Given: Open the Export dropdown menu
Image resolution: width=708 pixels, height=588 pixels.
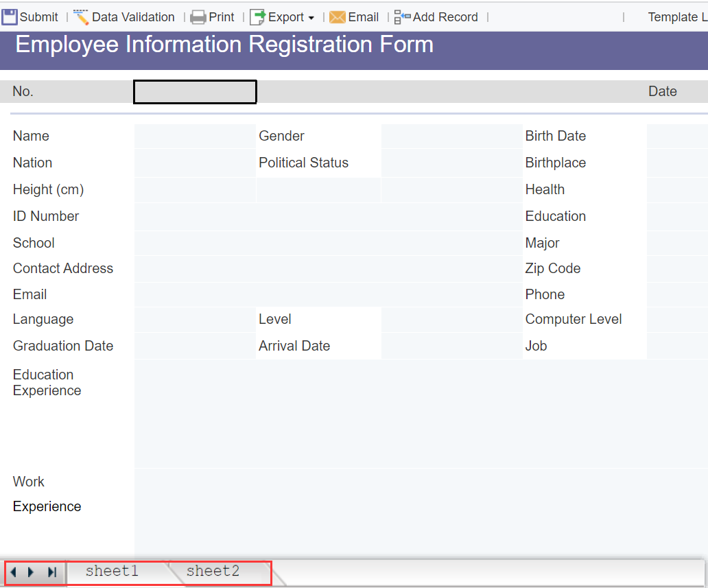Looking at the screenshot, I should pyautogui.click(x=311, y=16).
